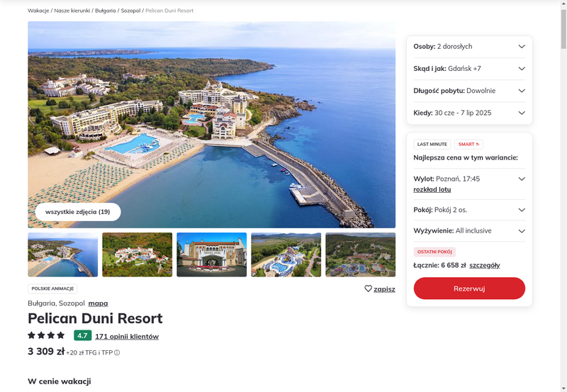Click the heart icon to save offer
The width and height of the screenshot is (567, 392).
(x=368, y=289)
